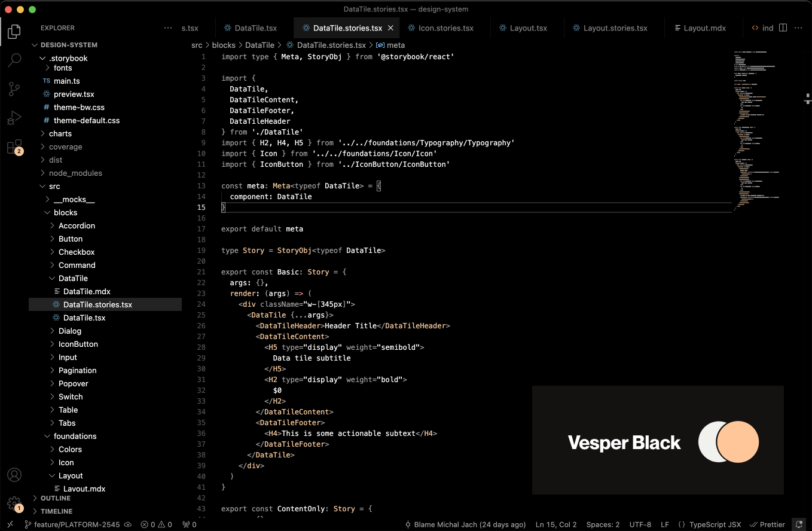The width and height of the screenshot is (812, 531).
Task: Click the meta symbol breadcrumb
Action: [x=390, y=45]
